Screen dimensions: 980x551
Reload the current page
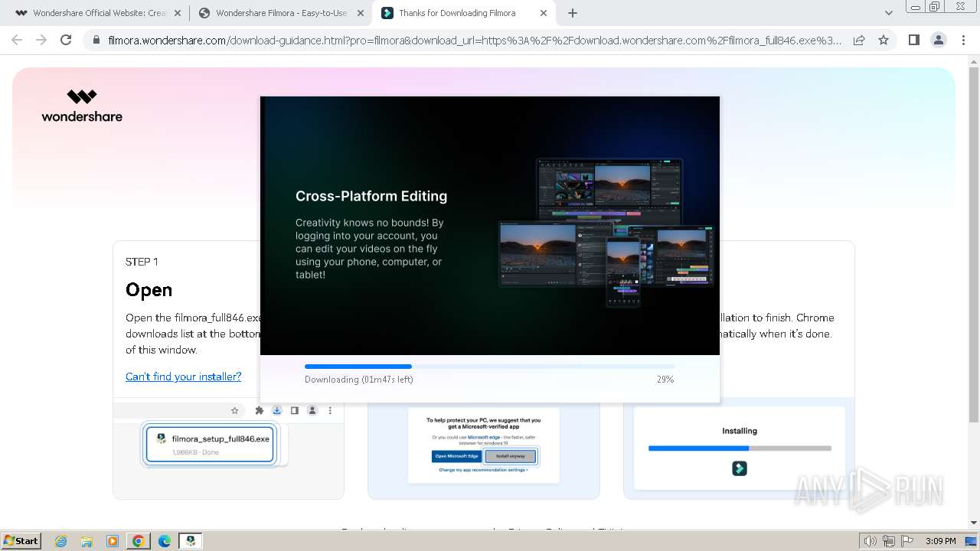(x=66, y=40)
